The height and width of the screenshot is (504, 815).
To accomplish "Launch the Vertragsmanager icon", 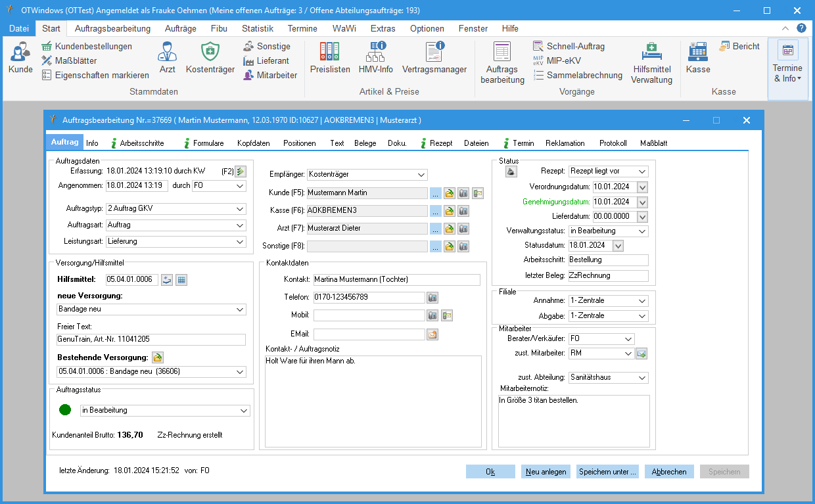I will [x=434, y=53].
